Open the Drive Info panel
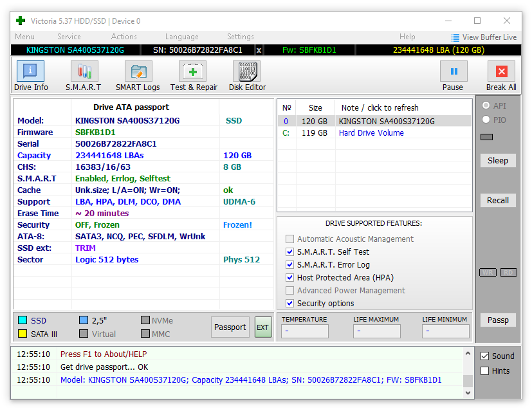The width and height of the screenshot is (532, 411). coord(30,71)
